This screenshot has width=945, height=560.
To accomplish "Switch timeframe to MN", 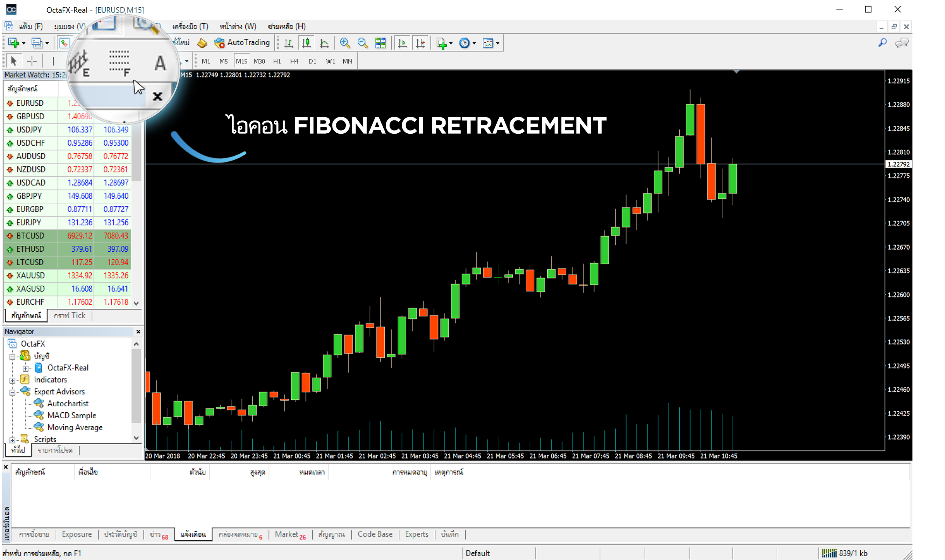I will (x=348, y=61).
